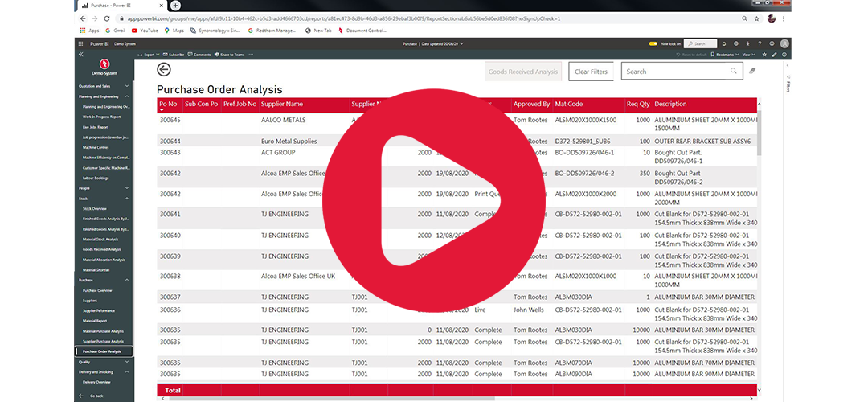Open the Chrome three-dot menu

click(784, 18)
